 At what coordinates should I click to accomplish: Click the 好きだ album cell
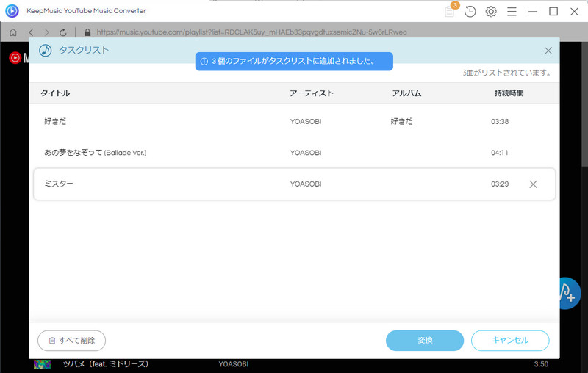401,121
